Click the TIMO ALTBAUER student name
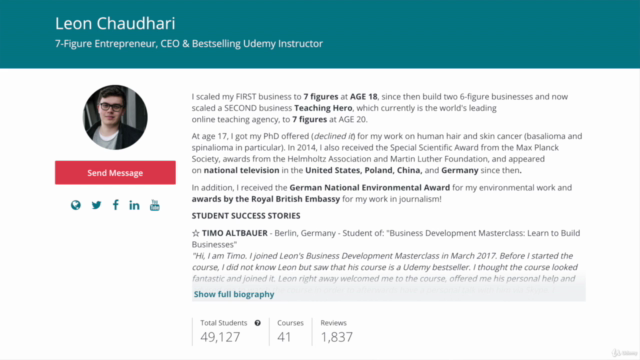This screenshot has height=360, width=640. pos(235,233)
